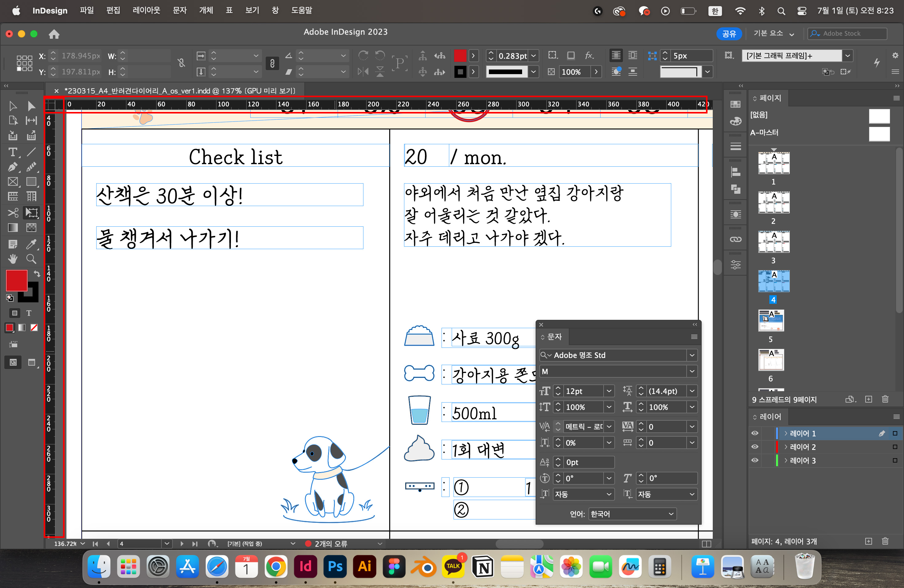This screenshot has height=588, width=904.
Task: Click the red fill color swatch in toolbox
Action: coord(16,280)
